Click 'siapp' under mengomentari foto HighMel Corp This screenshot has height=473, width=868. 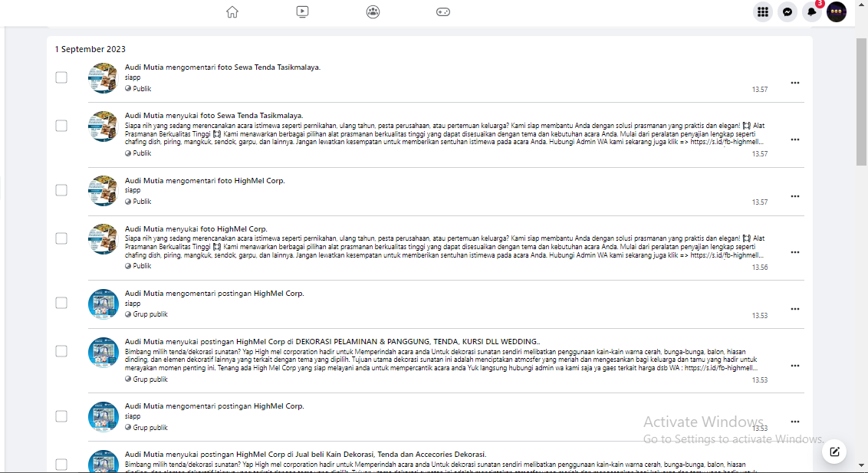[x=133, y=190]
